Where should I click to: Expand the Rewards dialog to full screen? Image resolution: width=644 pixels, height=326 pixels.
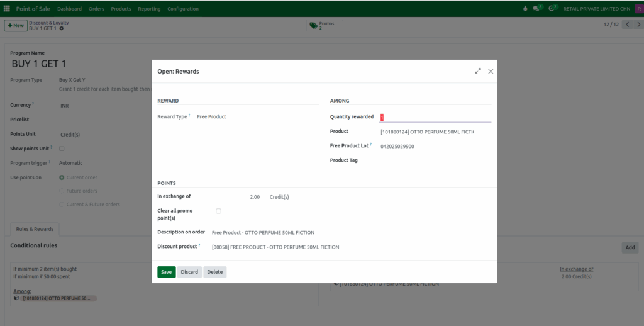478,71
